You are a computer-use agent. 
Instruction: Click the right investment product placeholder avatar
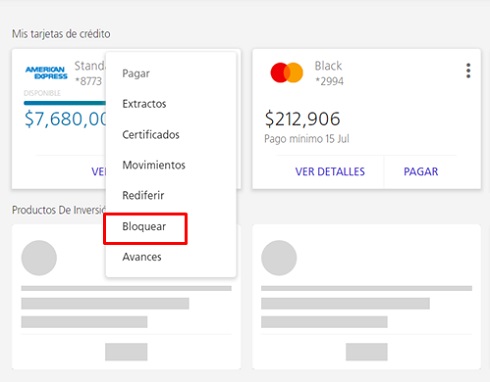coord(279,258)
